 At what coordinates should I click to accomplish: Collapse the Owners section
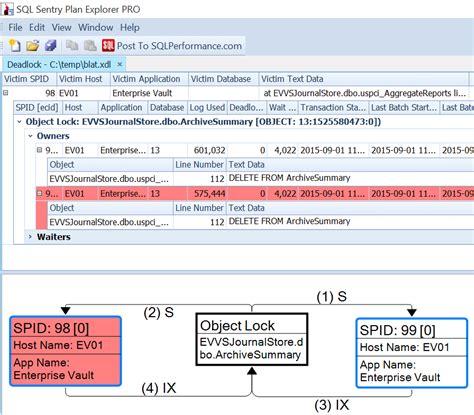coord(30,136)
